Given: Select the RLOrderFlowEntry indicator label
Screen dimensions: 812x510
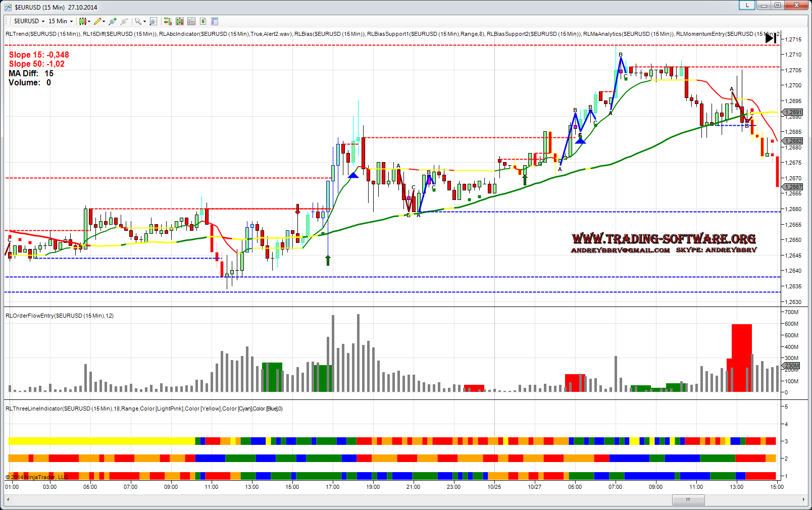Looking at the screenshot, I should tap(59, 316).
